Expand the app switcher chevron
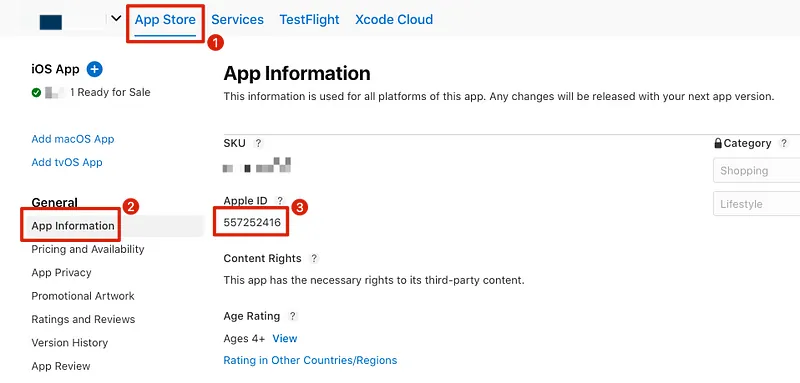 (x=116, y=19)
